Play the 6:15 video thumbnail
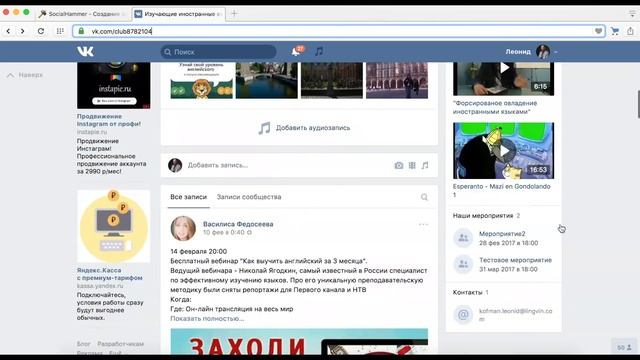The height and width of the screenshot is (360, 640). click(504, 79)
